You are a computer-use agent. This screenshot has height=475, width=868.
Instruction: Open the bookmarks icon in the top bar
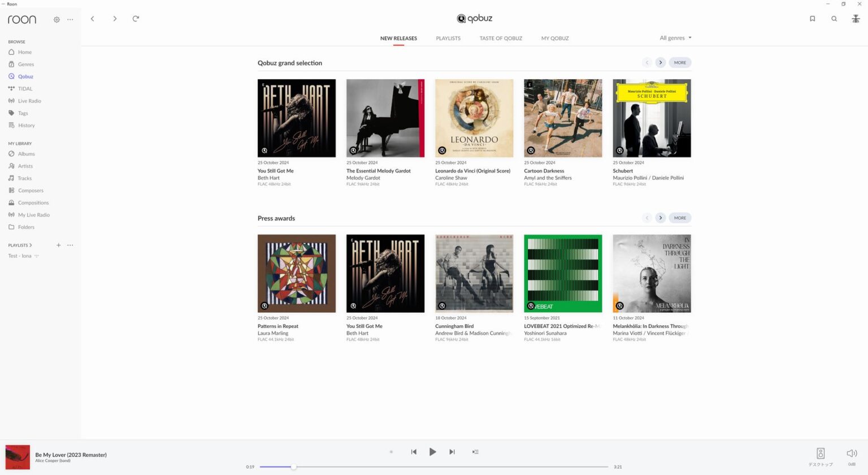[x=813, y=18]
